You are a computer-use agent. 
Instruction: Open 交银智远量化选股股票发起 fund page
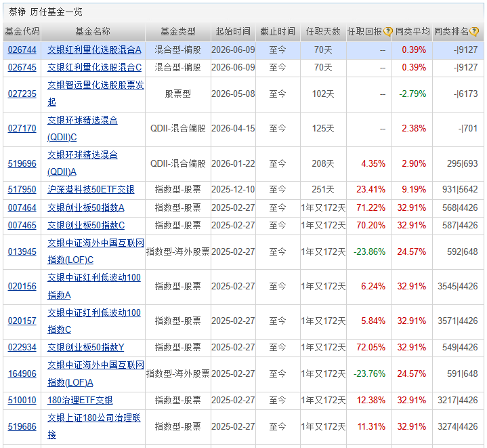pyautogui.click(x=96, y=94)
